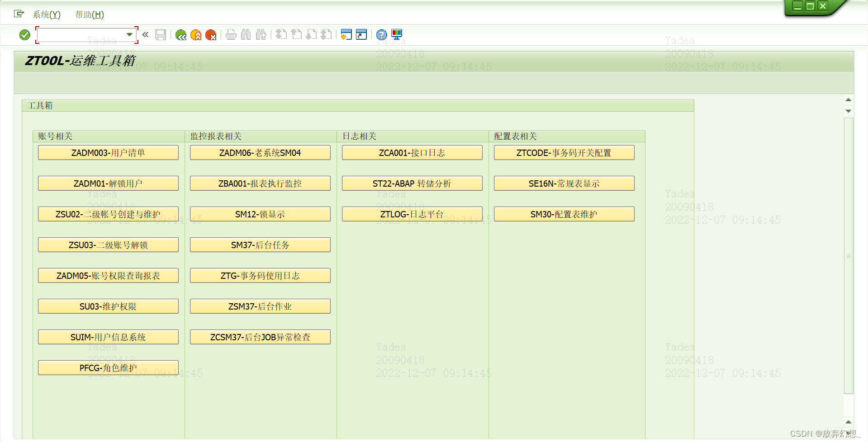Click the green Back arrow icon

(181, 35)
